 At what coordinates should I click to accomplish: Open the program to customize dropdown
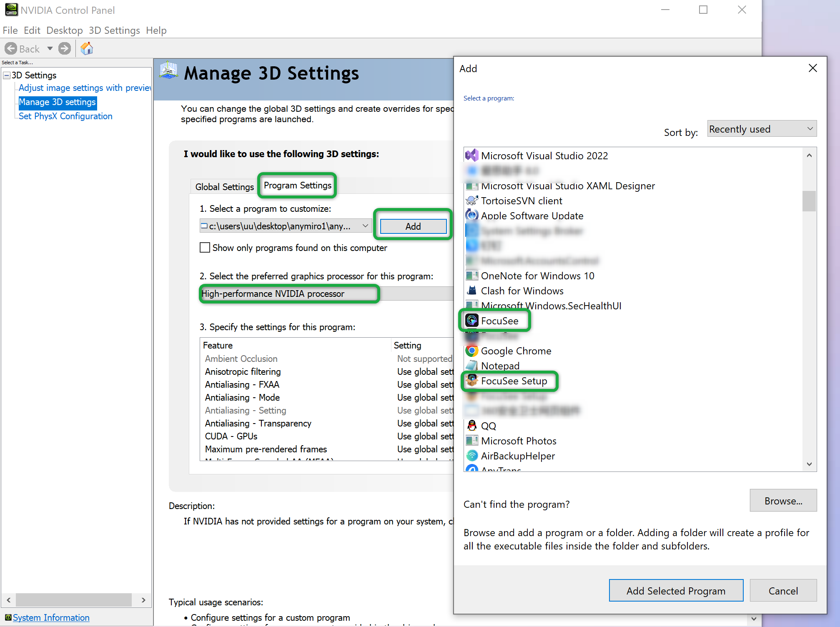[366, 226]
